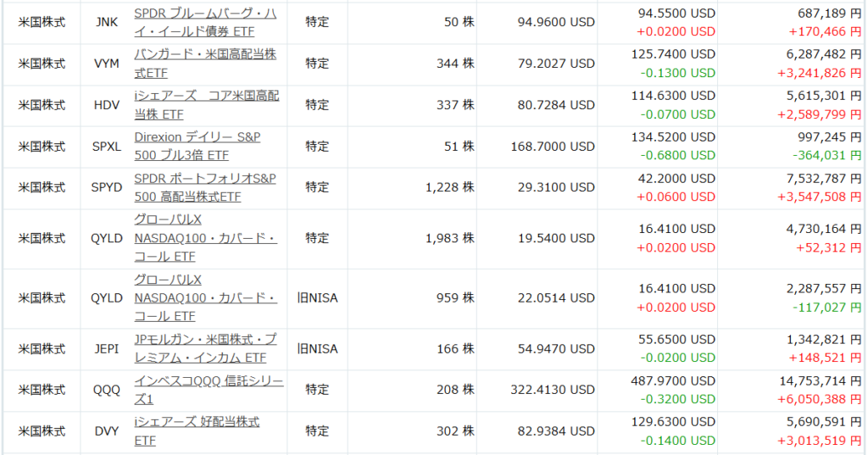
Task: Click the 487.9700 USD current price
Action: click(x=673, y=380)
